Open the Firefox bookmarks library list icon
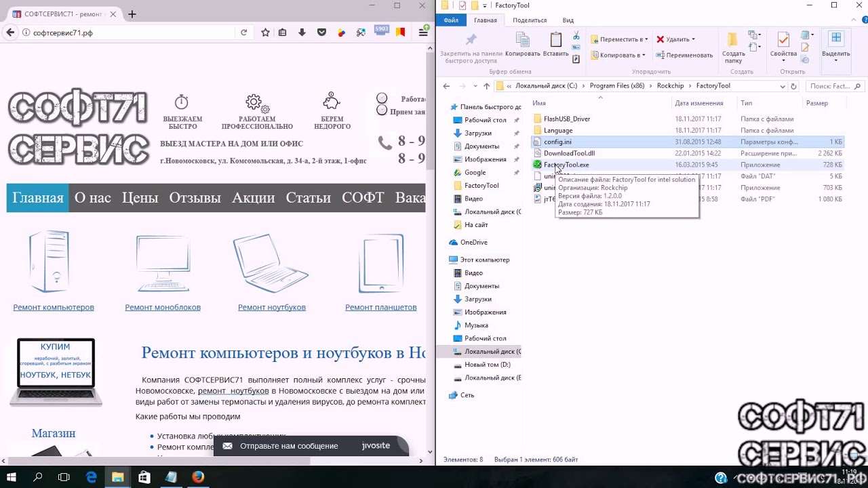The height and width of the screenshot is (488, 868). pos(283,32)
